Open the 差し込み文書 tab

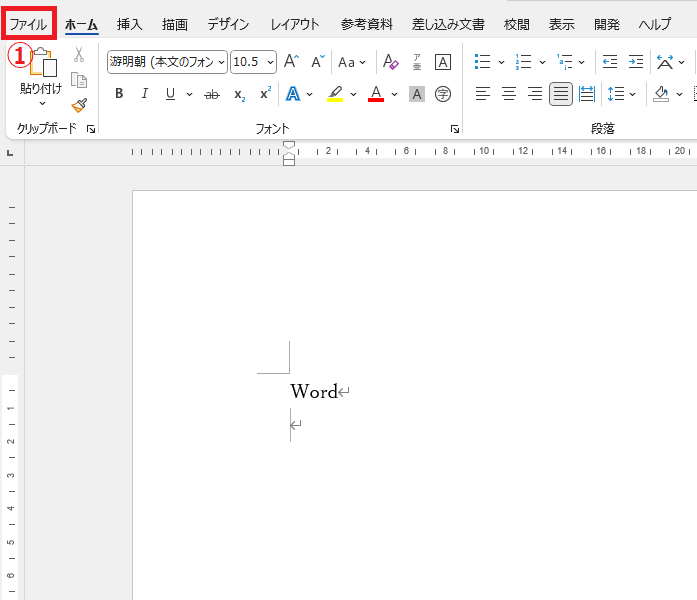[448, 24]
